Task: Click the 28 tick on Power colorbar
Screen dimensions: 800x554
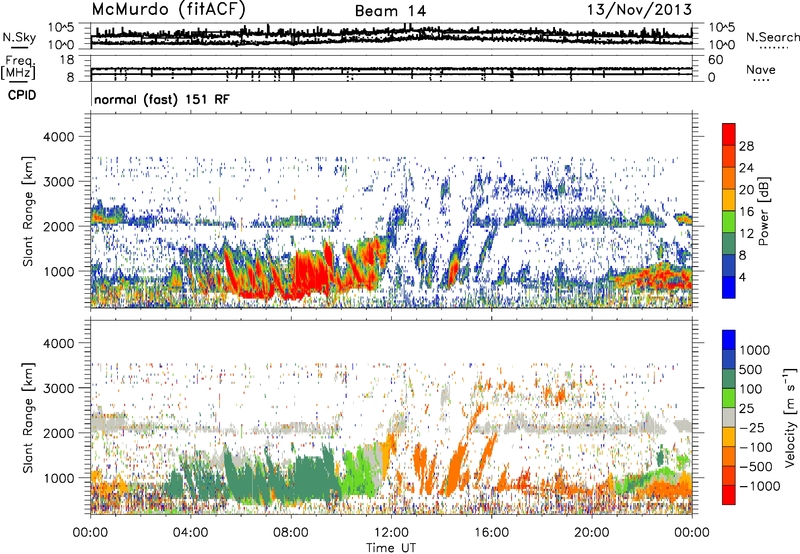Action: [x=746, y=146]
